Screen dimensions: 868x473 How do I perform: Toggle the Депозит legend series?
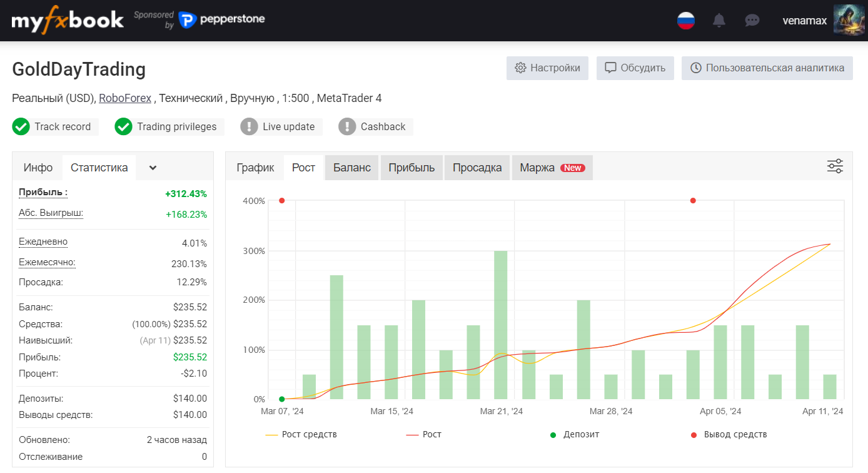575,434
